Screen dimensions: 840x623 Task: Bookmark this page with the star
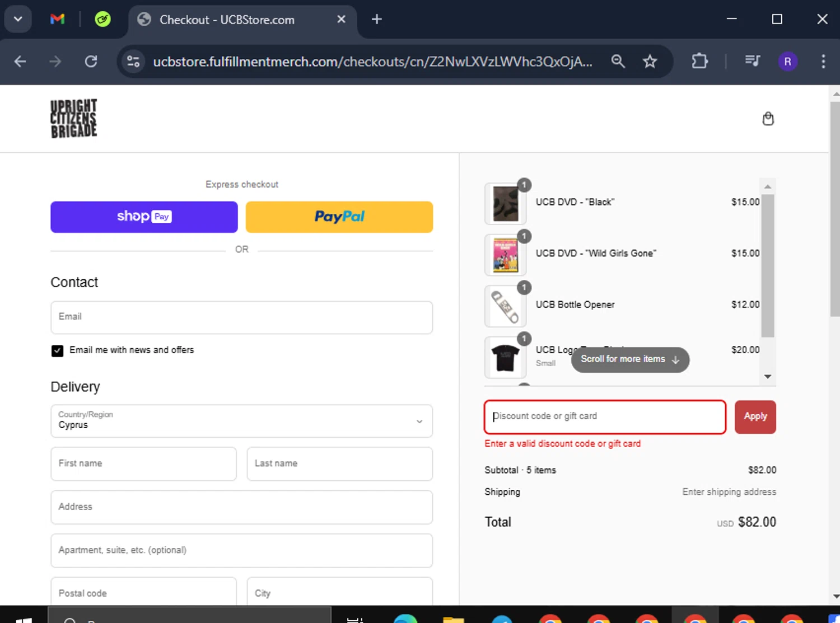click(x=650, y=62)
